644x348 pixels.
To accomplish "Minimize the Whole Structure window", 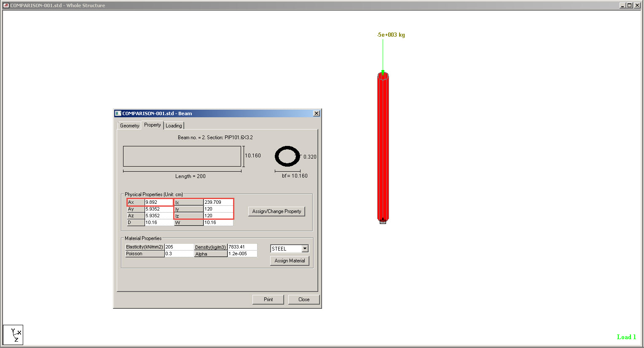I will (x=623, y=5).
